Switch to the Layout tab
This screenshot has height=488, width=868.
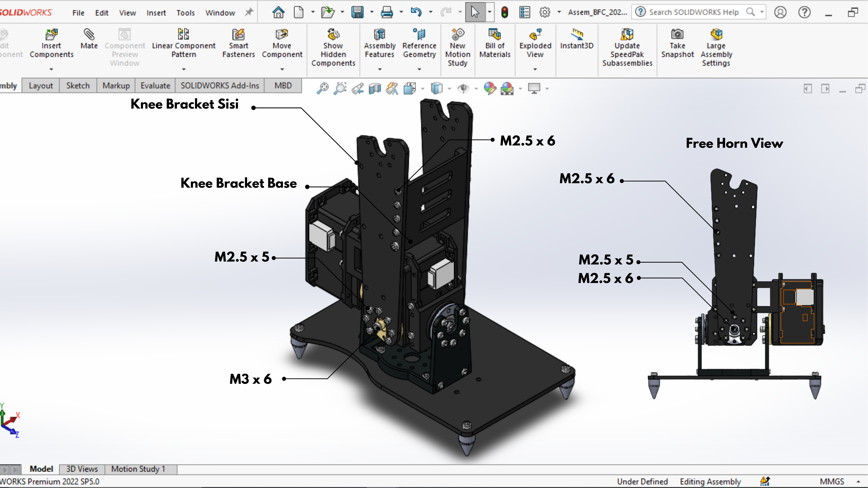tap(41, 86)
